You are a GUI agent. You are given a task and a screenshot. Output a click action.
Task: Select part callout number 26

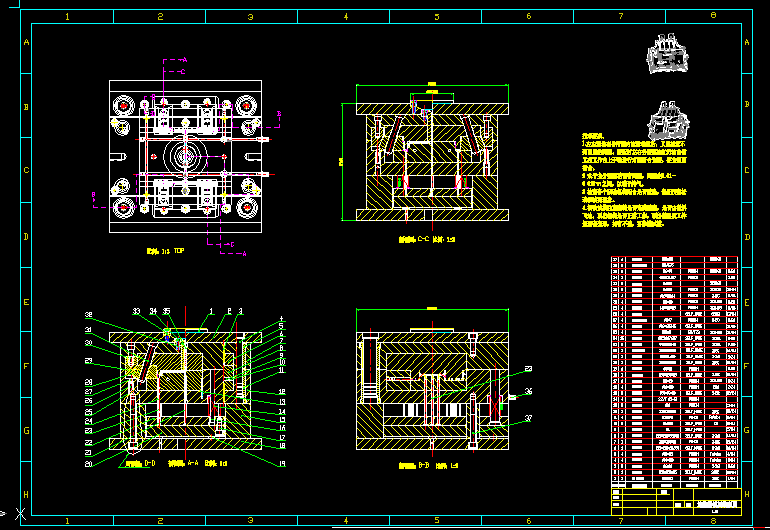88,401
